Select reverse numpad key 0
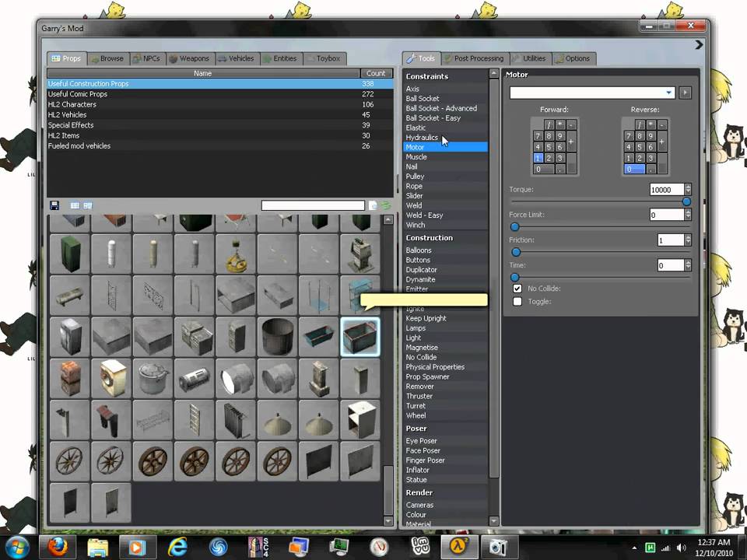The image size is (747, 560). [x=634, y=169]
